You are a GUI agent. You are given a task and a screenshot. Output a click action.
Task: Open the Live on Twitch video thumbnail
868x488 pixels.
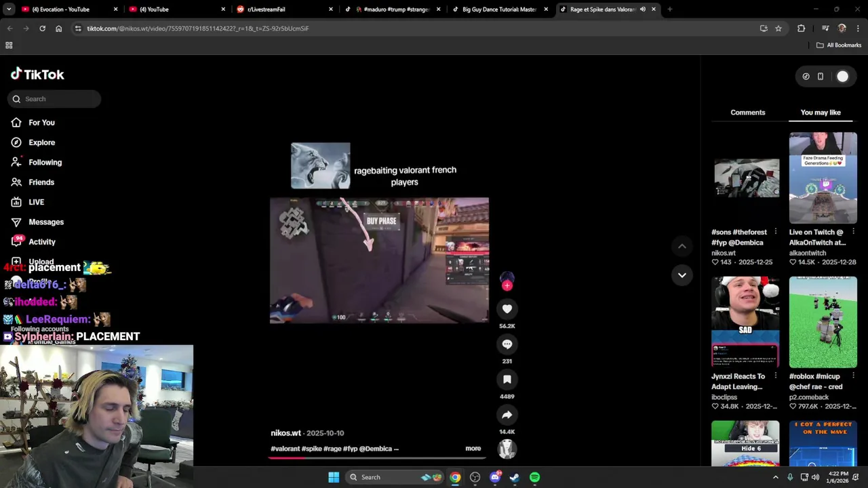click(823, 178)
